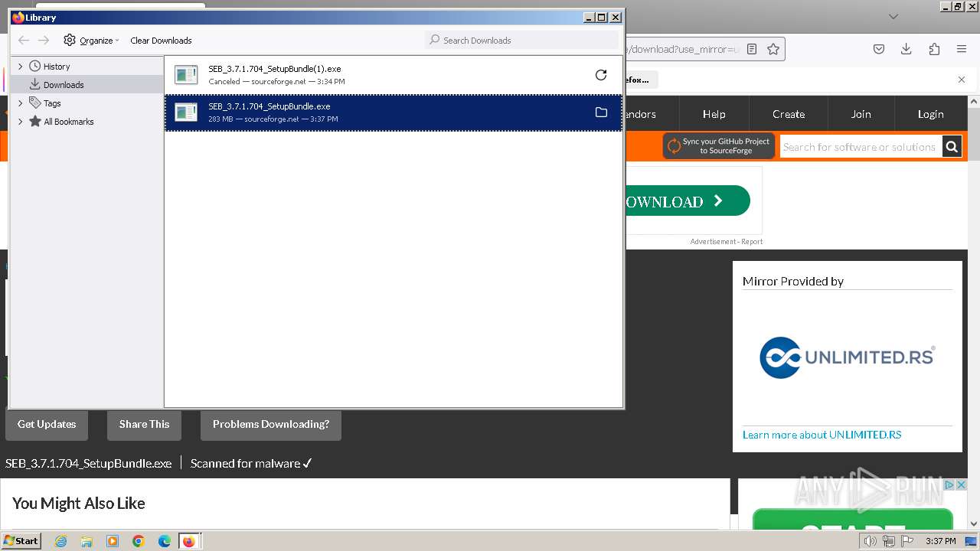Open media player from taskbar
This screenshot has height=551, width=980.
coord(113,541)
